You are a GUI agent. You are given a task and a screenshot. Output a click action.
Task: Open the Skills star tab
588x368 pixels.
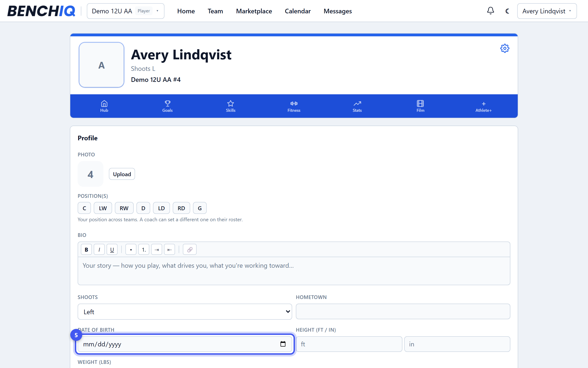pos(231,106)
